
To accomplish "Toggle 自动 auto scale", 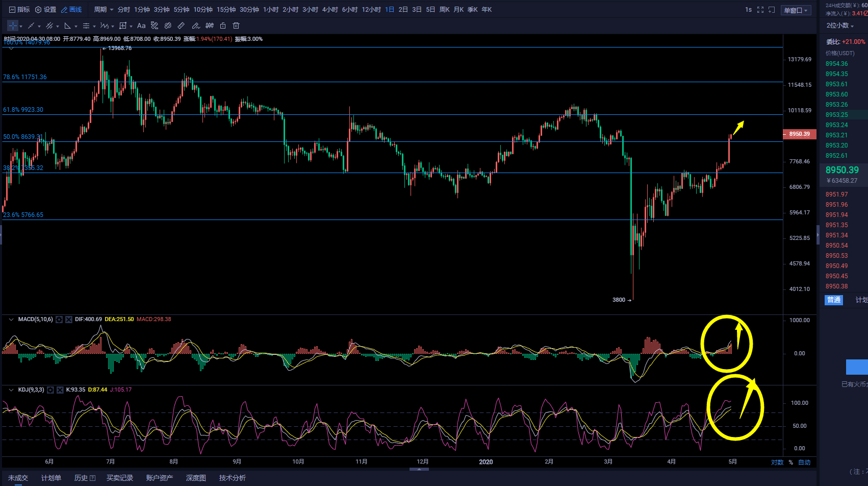I will [x=804, y=463].
